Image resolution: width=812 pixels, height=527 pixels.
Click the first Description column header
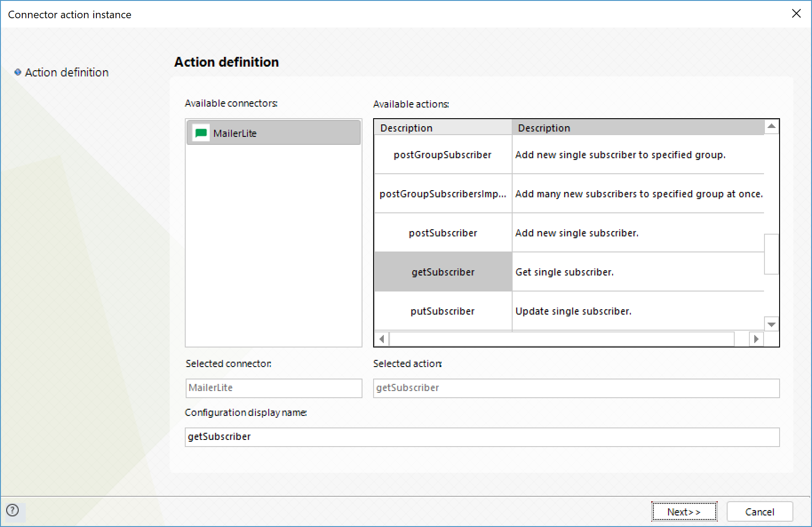(x=443, y=128)
